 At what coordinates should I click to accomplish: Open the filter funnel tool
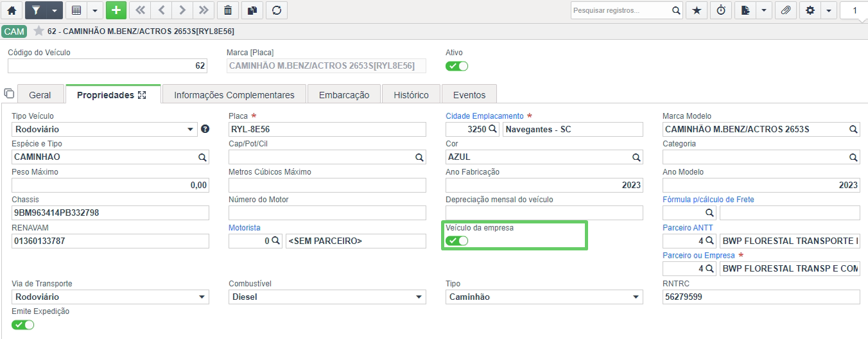pos(35,10)
